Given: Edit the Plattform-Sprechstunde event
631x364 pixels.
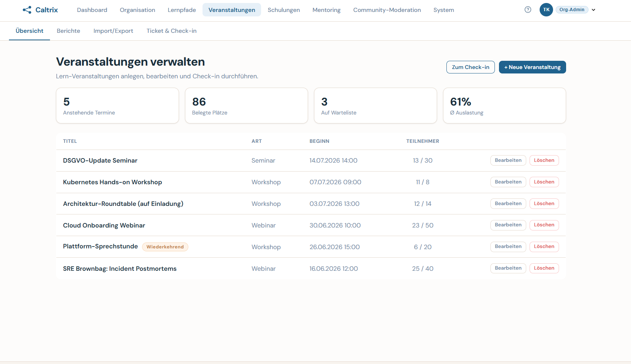Looking at the screenshot, I should click(508, 247).
